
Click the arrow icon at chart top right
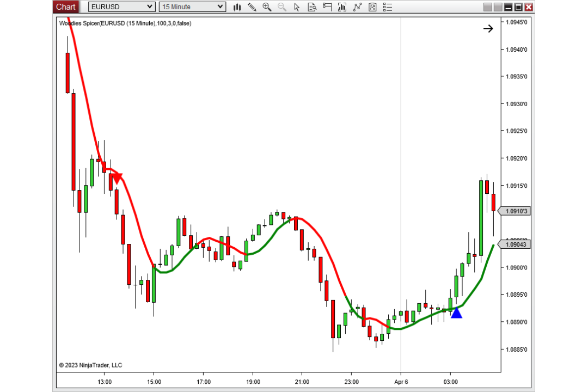point(488,28)
